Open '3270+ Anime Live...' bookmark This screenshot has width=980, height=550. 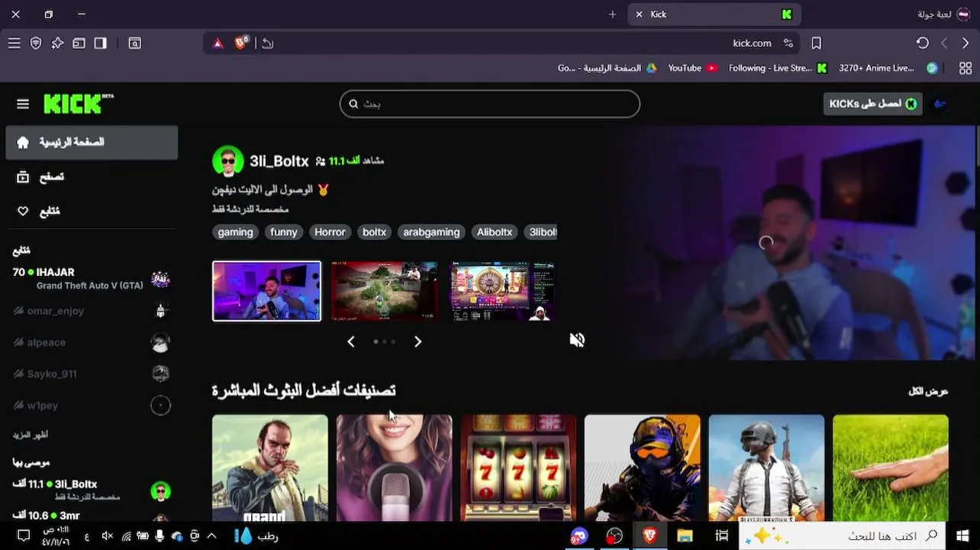pos(888,68)
